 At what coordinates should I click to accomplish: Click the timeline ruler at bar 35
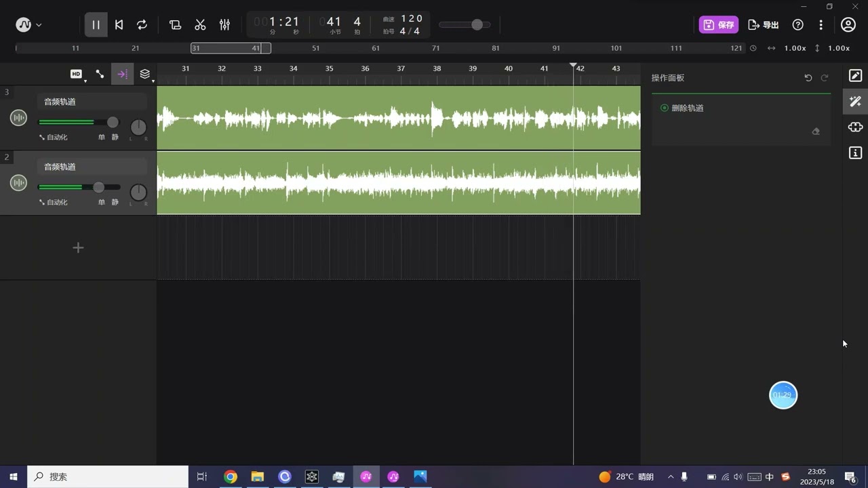tap(329, 68)
